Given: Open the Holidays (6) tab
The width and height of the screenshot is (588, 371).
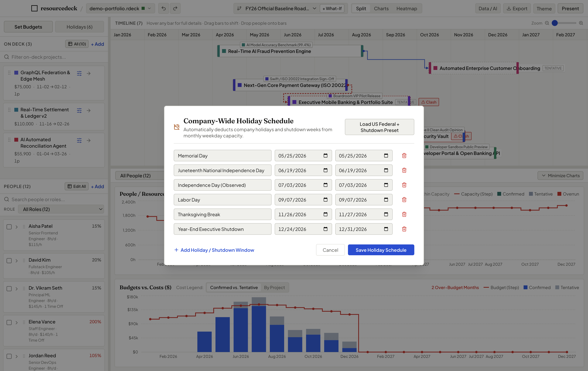Looking at the screenshot, I should pos(80,27).
